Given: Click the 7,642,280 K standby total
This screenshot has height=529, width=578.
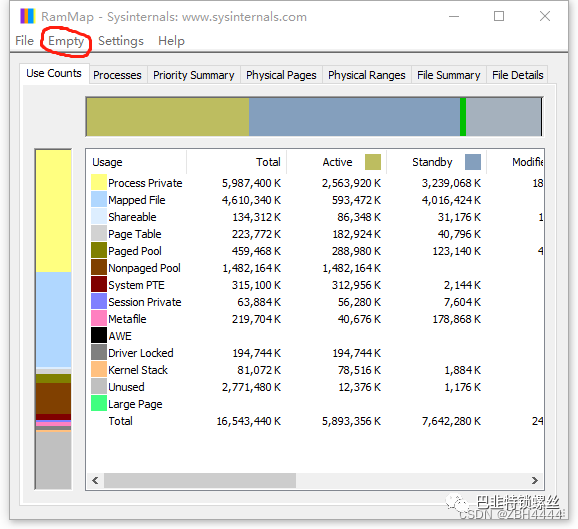Looking at the screenshot, I should click(x=451, y=421).
